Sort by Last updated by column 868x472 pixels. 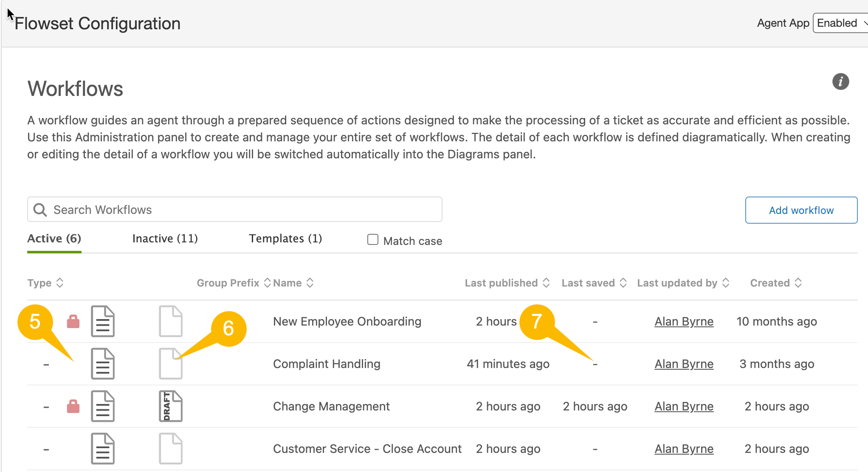pos(683,283)
